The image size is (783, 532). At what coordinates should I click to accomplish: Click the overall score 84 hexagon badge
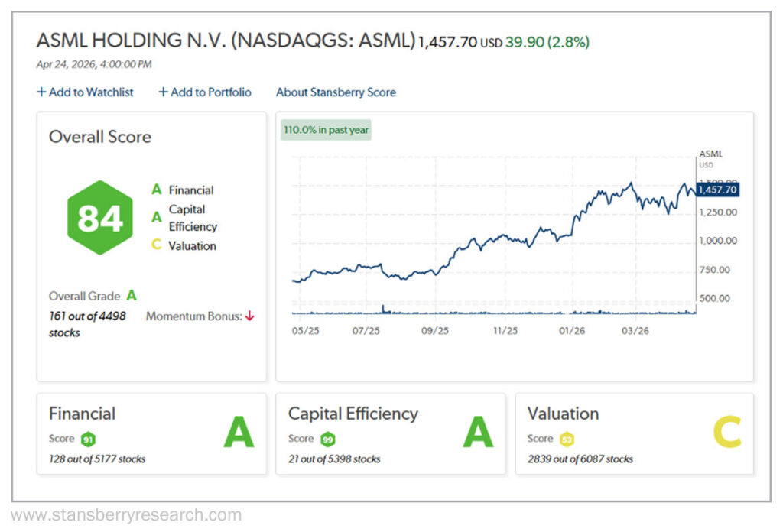98,218
